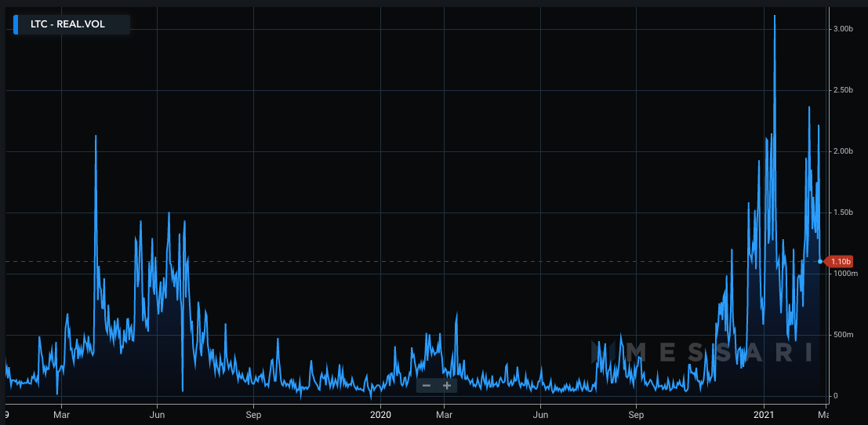Click the first Mar x-axis label
The image size is (868, 425).
pyautogui.click(x=61, y=414)
